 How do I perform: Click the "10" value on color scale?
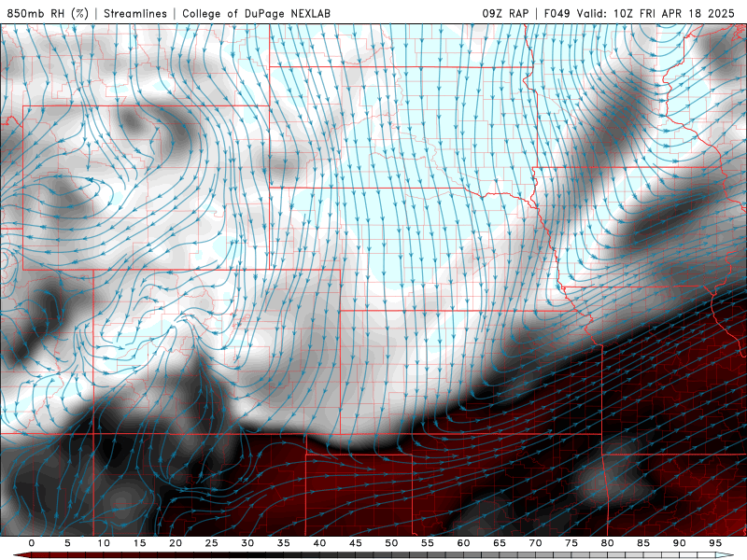(104, 543)
